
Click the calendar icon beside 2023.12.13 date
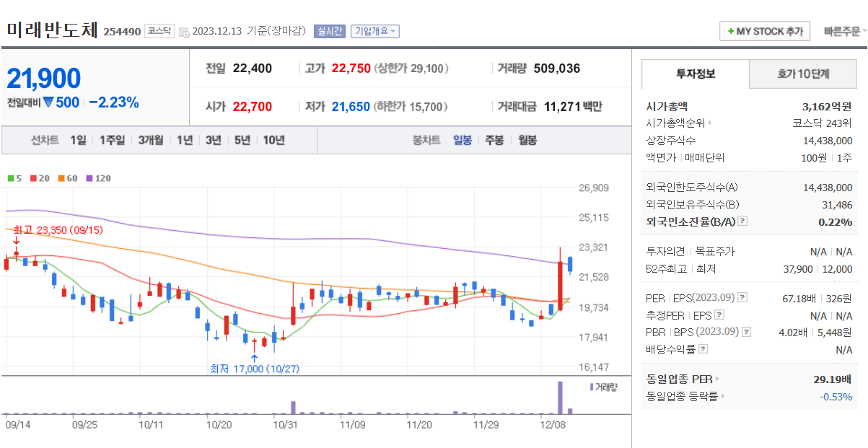(184, 32)
